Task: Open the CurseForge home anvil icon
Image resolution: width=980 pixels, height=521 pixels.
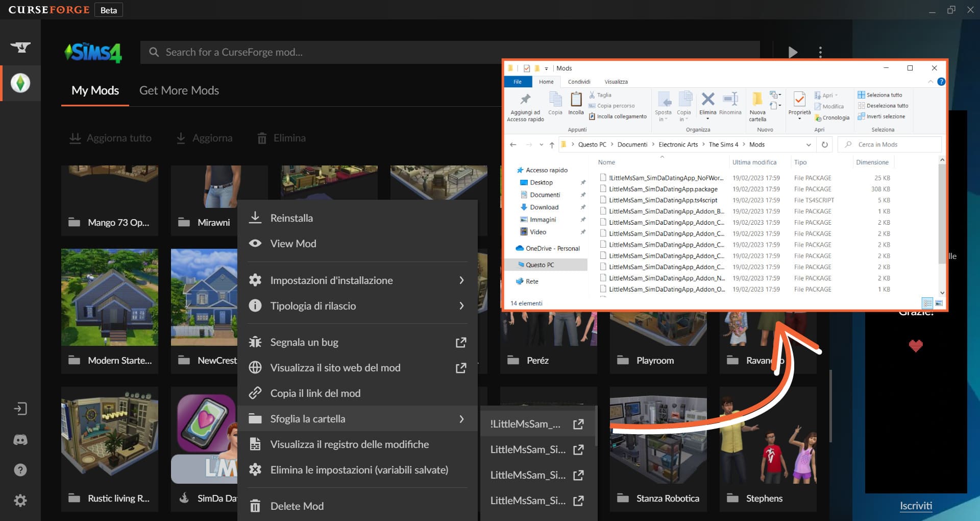Action: [x=20, y=47]
